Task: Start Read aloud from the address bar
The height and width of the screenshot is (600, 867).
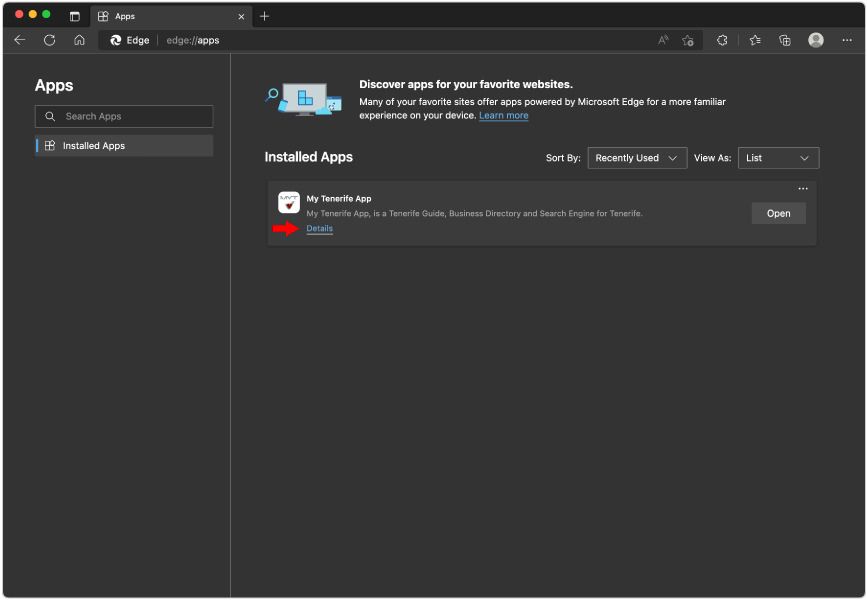Action: [x=661, y=40]
